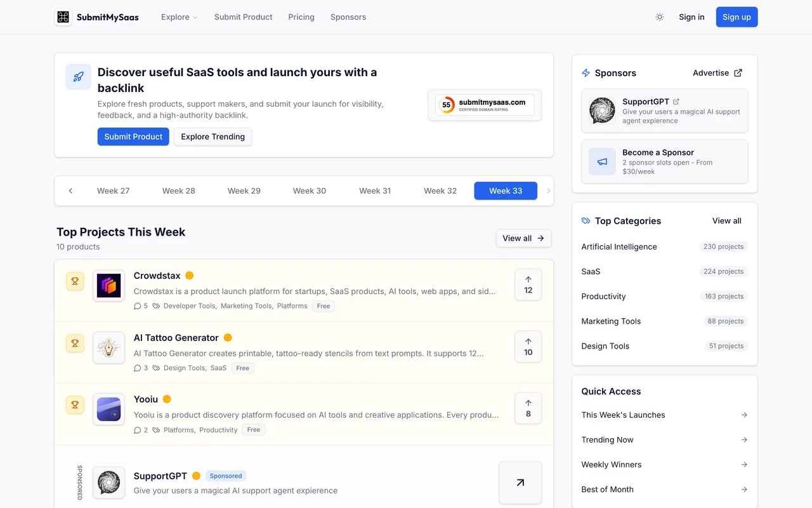
Task: Click the SubmitMySaas logo icon
Action: pos(63,17)
